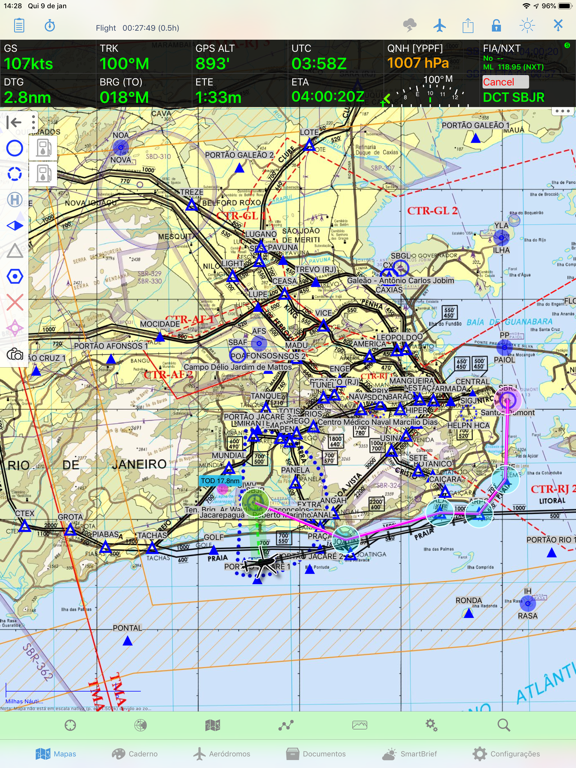Select the PORTÃO GALEÃO 2 waypoint
The image size is (576, 768).
click(239, 168)
